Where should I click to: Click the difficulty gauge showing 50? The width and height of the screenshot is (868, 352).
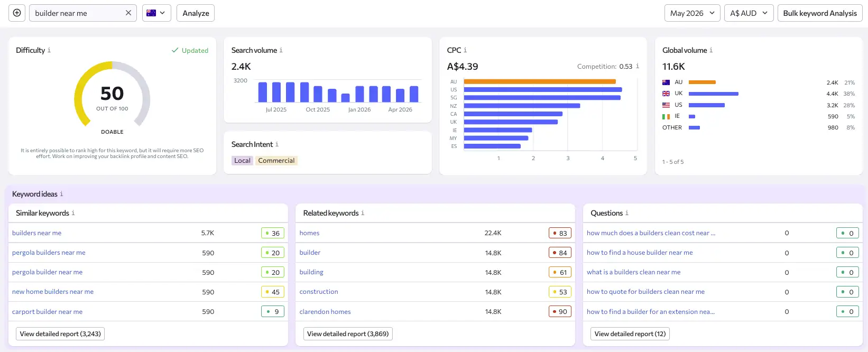click(x=112, y=95)
